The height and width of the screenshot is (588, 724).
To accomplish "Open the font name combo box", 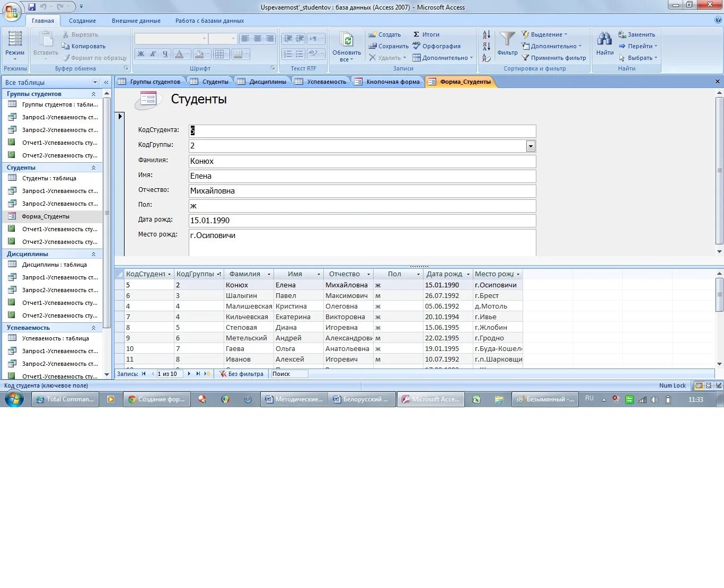I will click(171, 39).
